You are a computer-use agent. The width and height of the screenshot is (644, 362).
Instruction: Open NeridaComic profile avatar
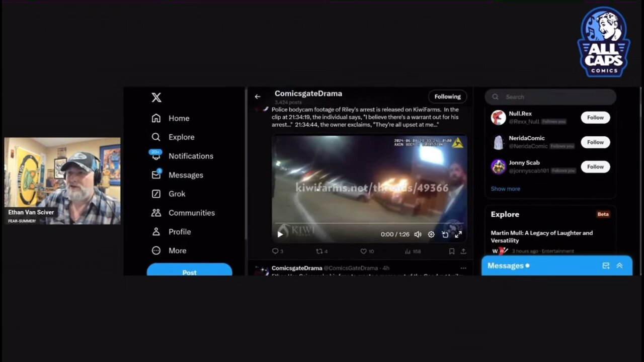[x=498, y=142]
